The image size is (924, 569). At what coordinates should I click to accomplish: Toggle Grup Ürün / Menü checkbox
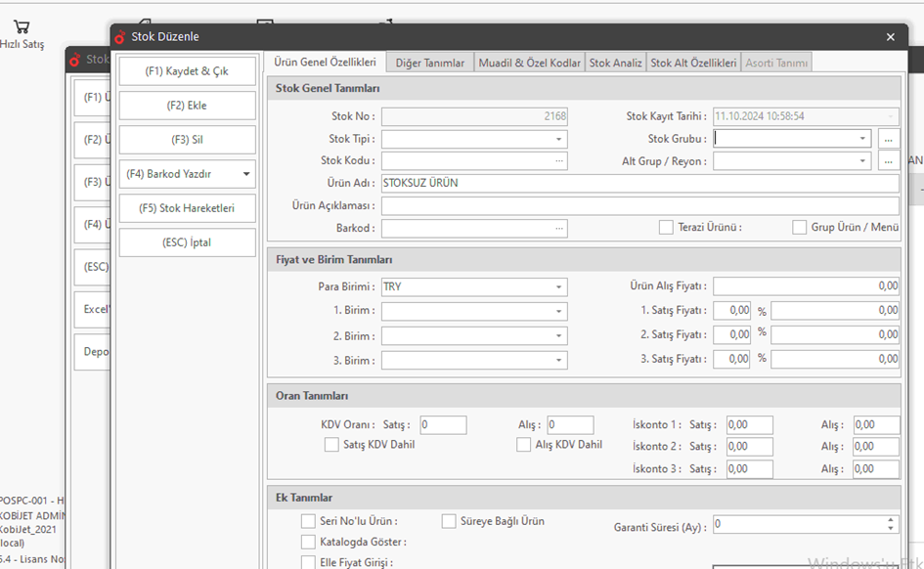(x=799, y=228)
